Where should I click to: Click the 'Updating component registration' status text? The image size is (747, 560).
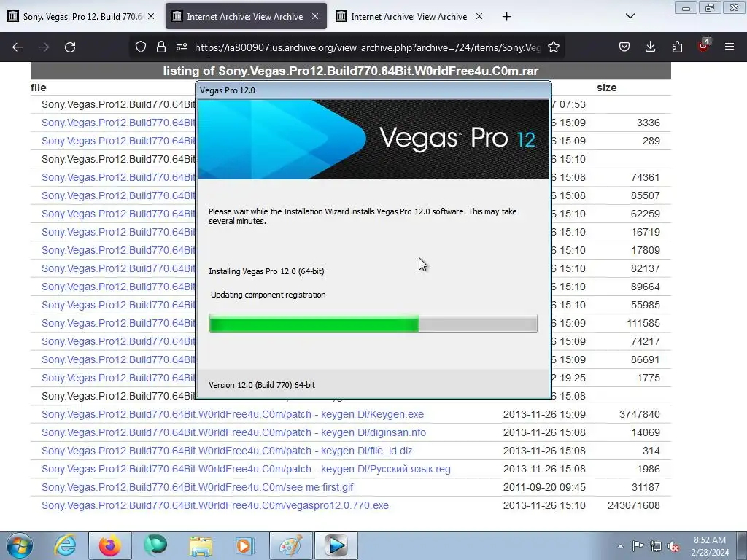click(x=268, y=295)
